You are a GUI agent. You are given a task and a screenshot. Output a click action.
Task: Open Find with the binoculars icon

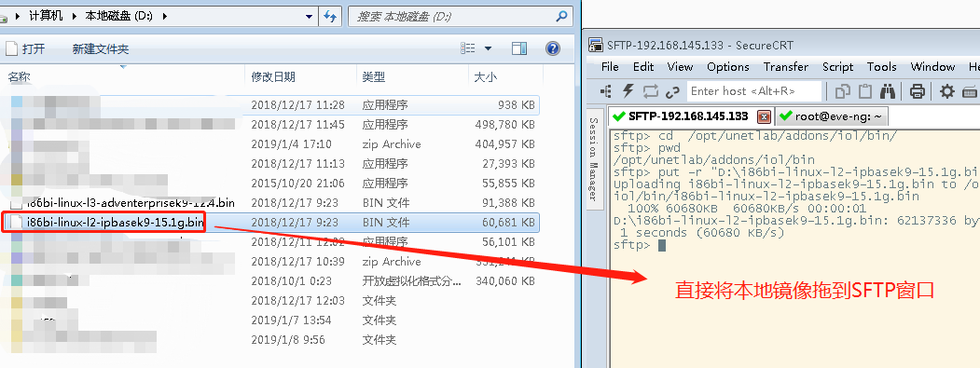[888, 91]
